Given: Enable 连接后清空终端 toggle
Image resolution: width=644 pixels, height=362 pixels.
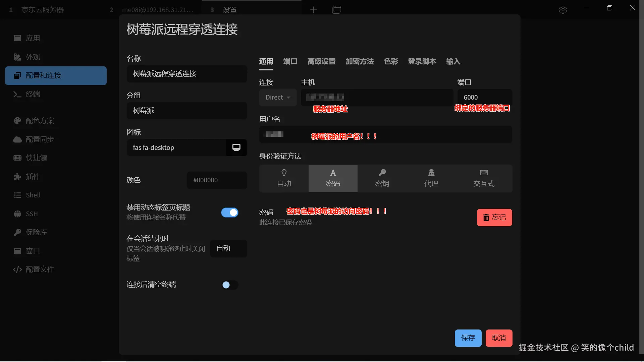Looking at the screenshot, I should click(x=229, y=285).
